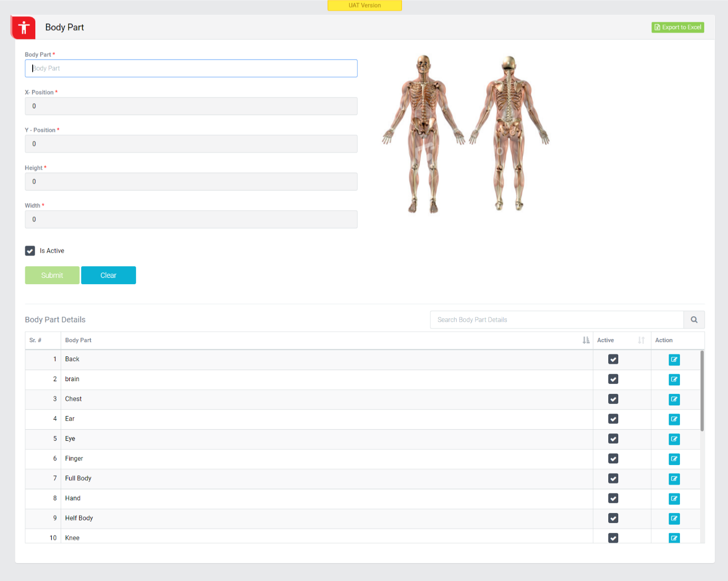Toggle the Is Active checkbox
The width and height of the screenshot is (728, 581).
30,251
